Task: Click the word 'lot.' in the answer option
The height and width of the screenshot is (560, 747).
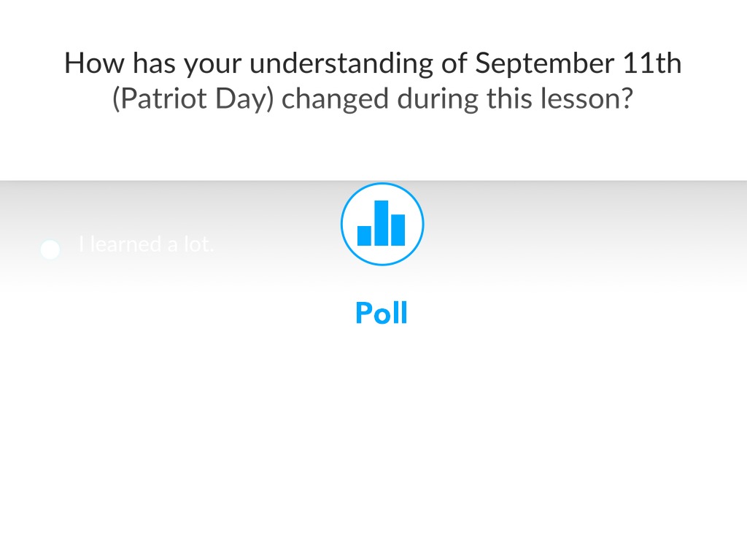Action: click(198, 244)
